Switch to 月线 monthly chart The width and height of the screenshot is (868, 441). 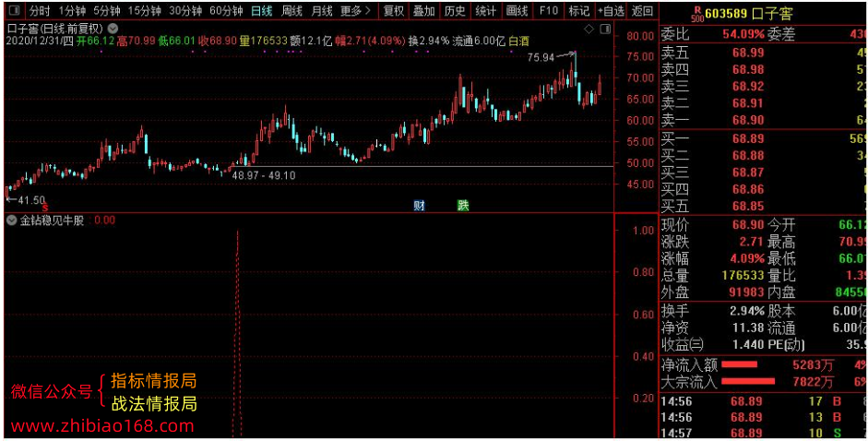click(x=322, y=10)
